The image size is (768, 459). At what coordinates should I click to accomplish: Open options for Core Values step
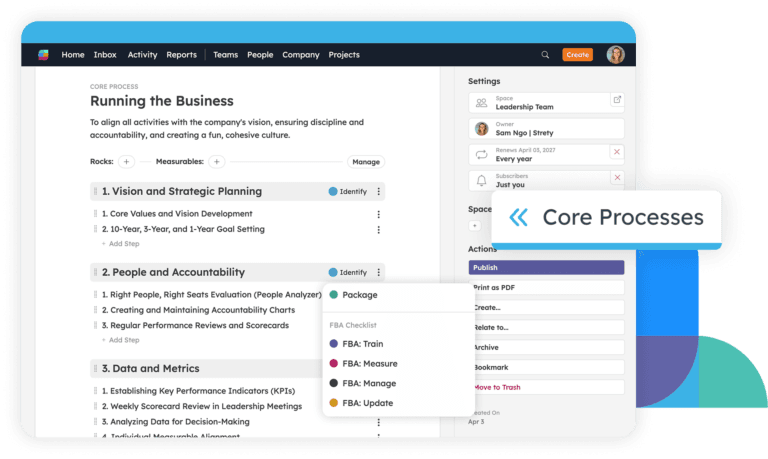(x=378, y=214)
